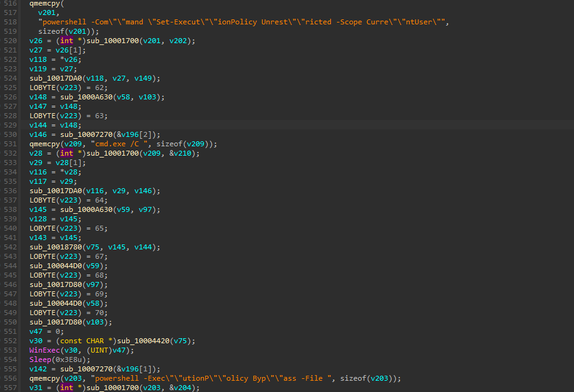Click v117 on line 535
Screen dimensions: 574x392
tap(38, 181)
